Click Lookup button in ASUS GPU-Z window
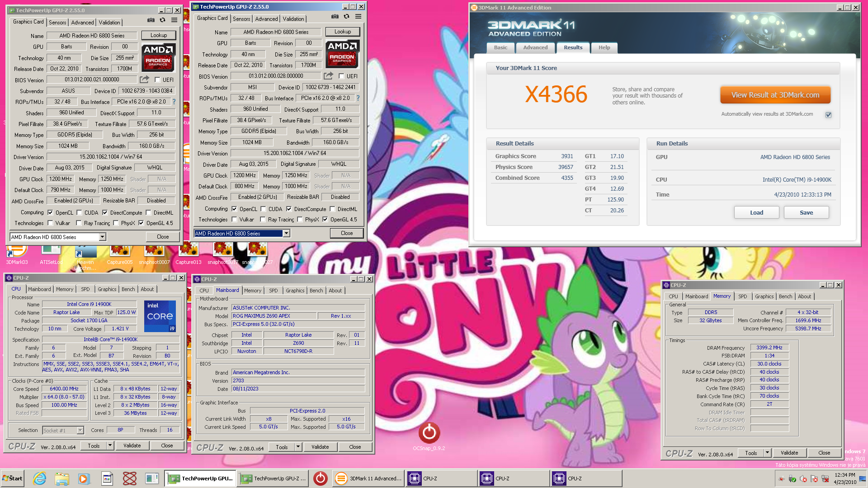The width and height of the screenshot is (868, 488). coord(158,35)
